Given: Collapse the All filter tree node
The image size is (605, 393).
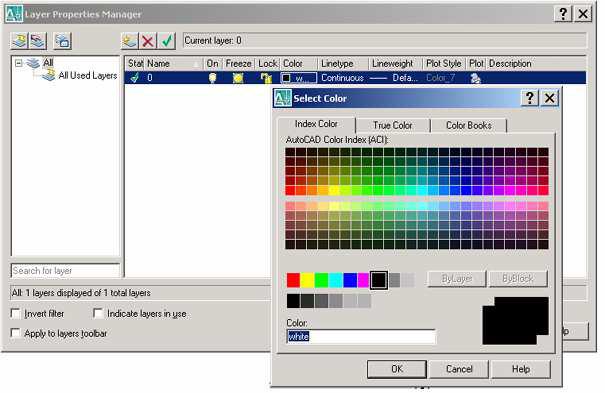Looking at the screenshot, I should click(19, 63).
